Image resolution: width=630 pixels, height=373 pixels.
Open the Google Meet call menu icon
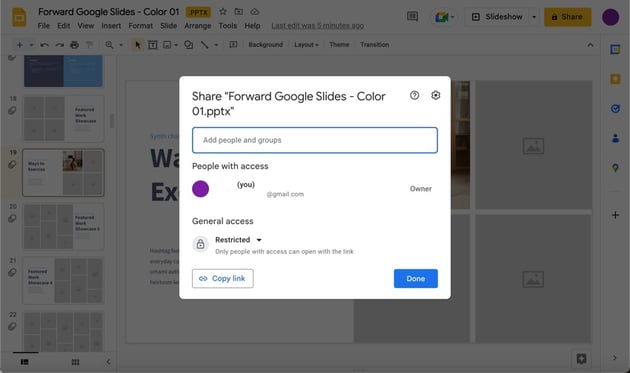(444, 17)
